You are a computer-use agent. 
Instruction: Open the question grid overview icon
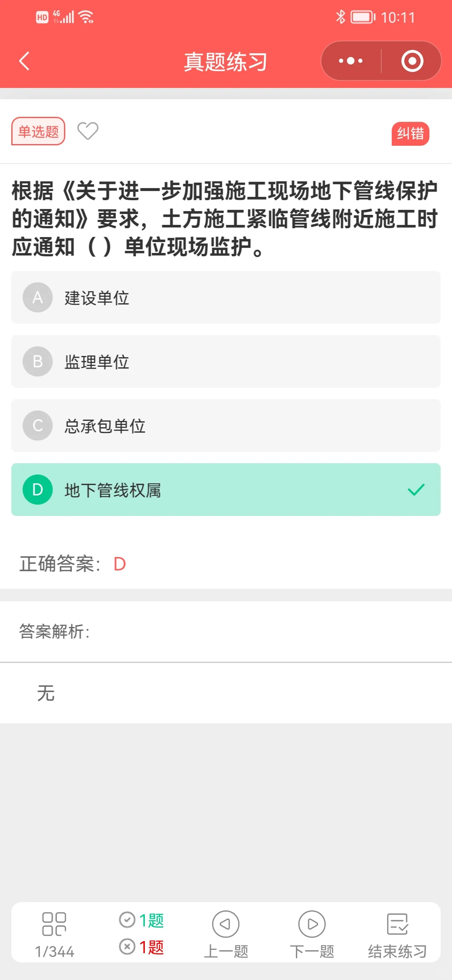(x=54, y=924)
